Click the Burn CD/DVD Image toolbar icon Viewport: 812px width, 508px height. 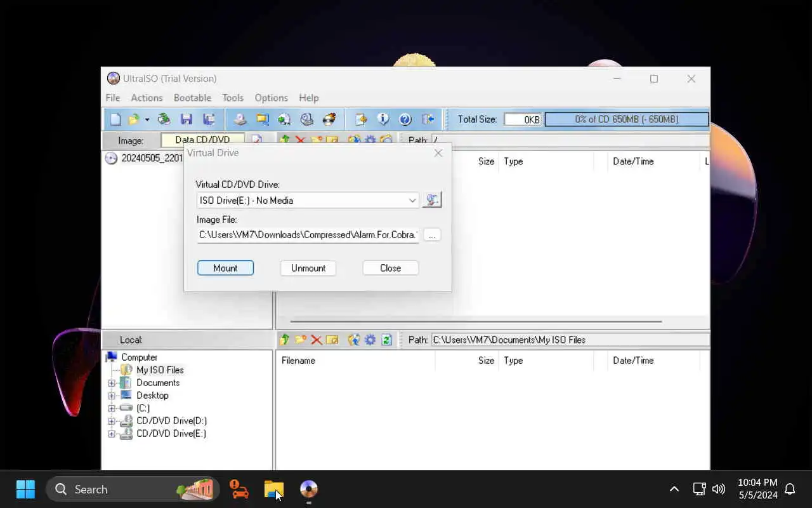pyautogui.click(x=329, y=119)
